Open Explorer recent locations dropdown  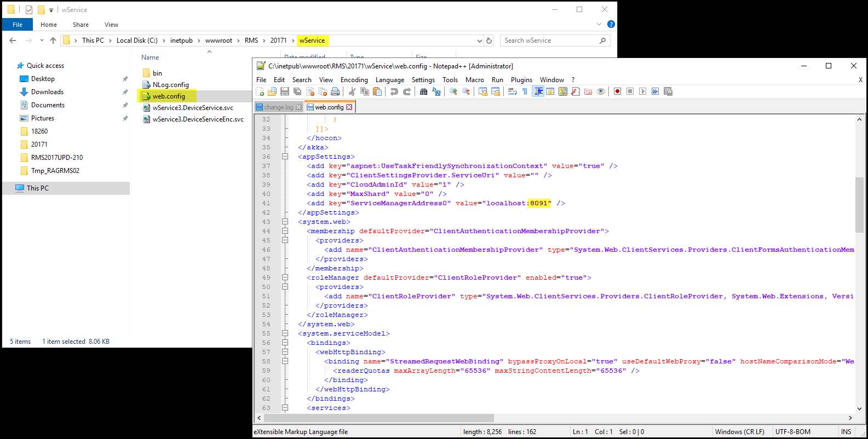42,41
